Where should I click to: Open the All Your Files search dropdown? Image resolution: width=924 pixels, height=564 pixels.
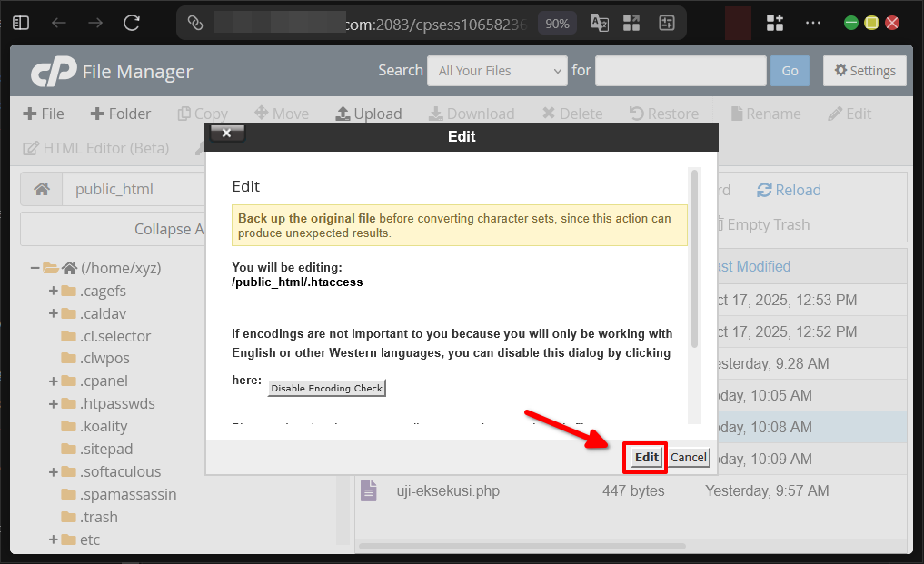click(496, 70)
